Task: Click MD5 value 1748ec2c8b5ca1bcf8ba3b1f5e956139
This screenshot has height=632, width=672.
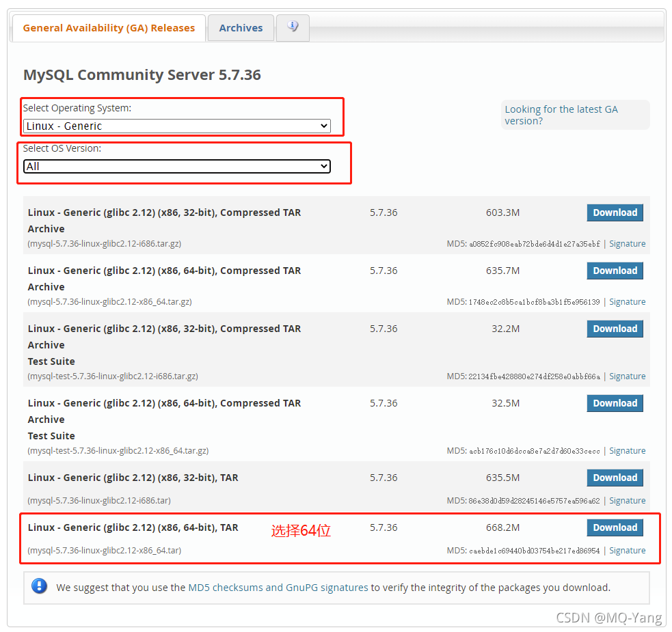Action: [534, 302]
